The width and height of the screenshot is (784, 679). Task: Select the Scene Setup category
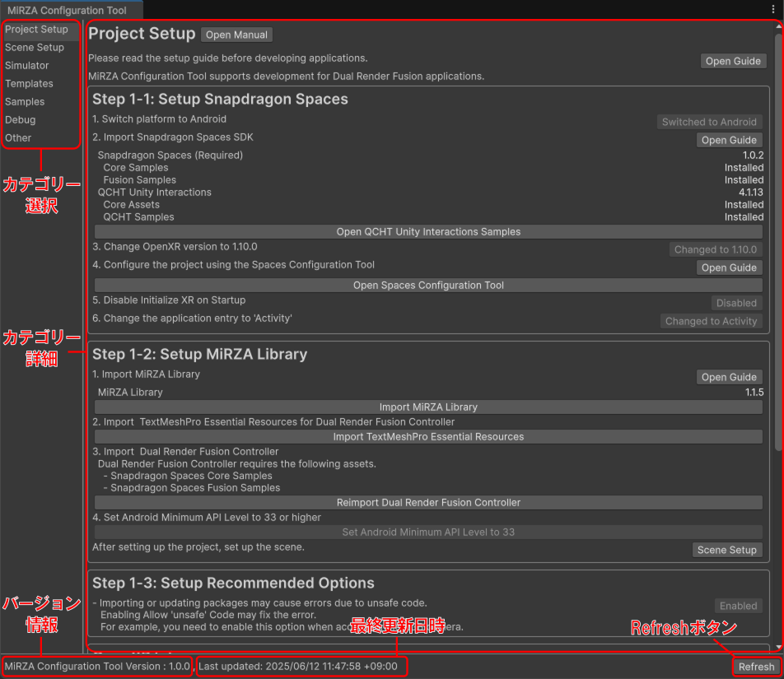pyautogui.click(x=41, y=48)
